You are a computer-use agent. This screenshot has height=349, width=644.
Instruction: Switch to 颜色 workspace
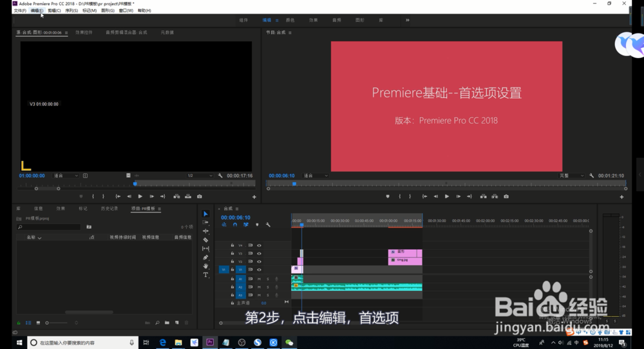290,20
